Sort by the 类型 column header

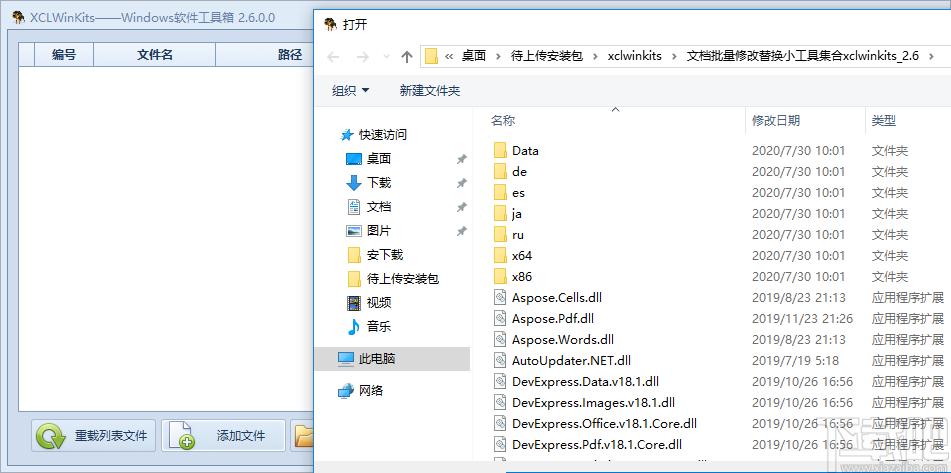pos(884,121)
